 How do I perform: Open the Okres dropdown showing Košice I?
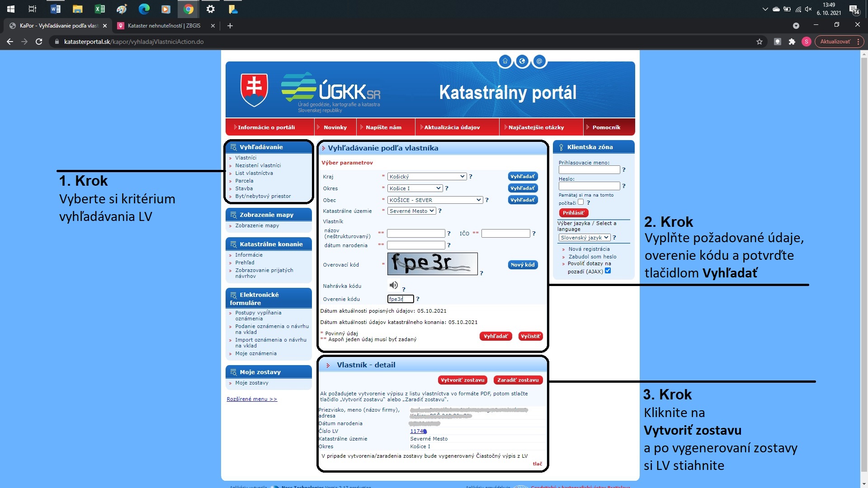click(x=415, y=188)
